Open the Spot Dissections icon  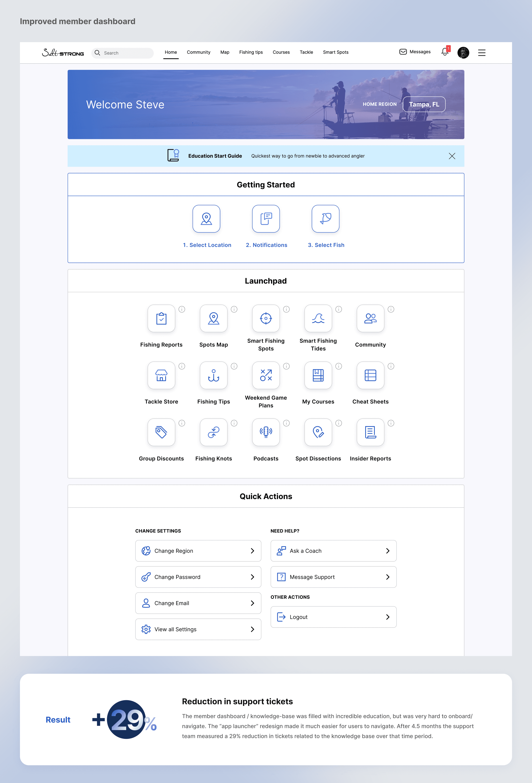pos(318,432)
